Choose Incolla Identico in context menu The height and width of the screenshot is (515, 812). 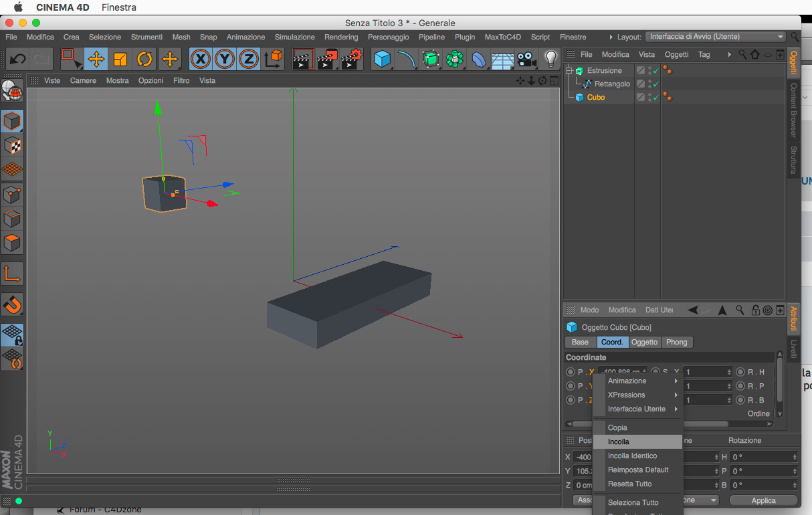point(638,455)
